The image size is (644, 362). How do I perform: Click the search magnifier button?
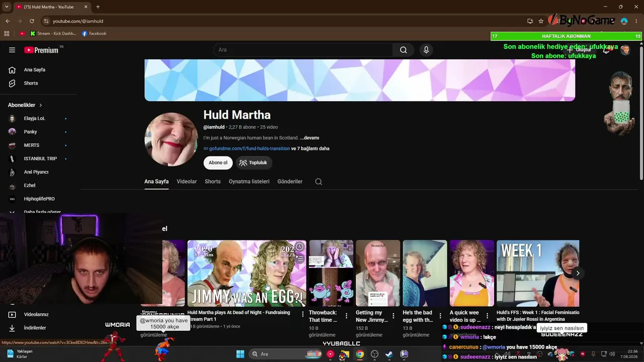[x=404, y=50]
